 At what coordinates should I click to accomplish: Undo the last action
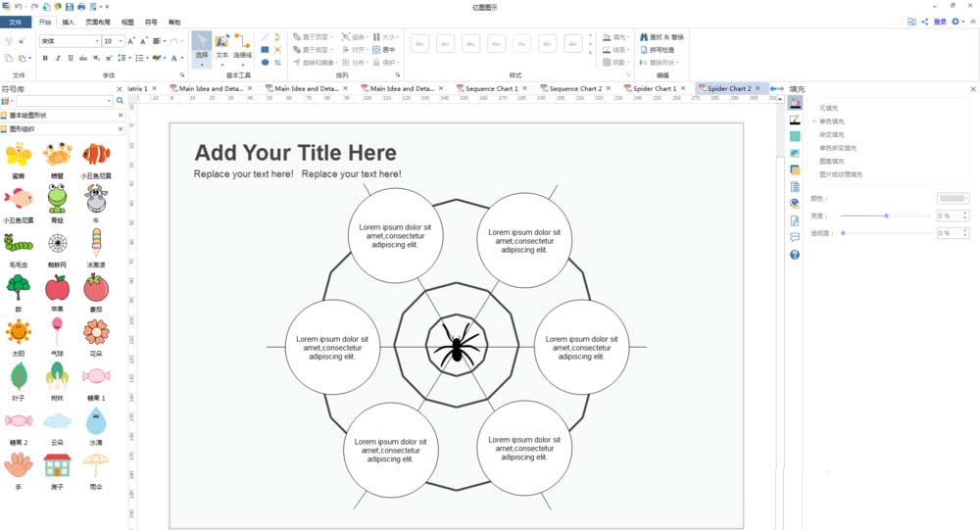tap(19, 6)
